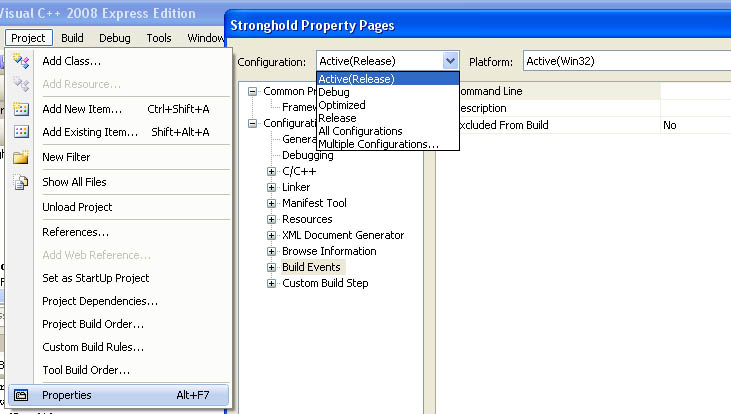Expand the Browse Information node
The image size is (731, 414).
point(271,251)
